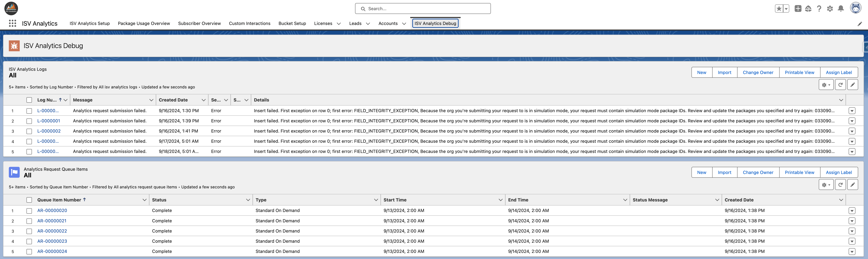Sort by Queue Item Number arrow
Screen dimensions: 868x259
click(x=85, y=200)
